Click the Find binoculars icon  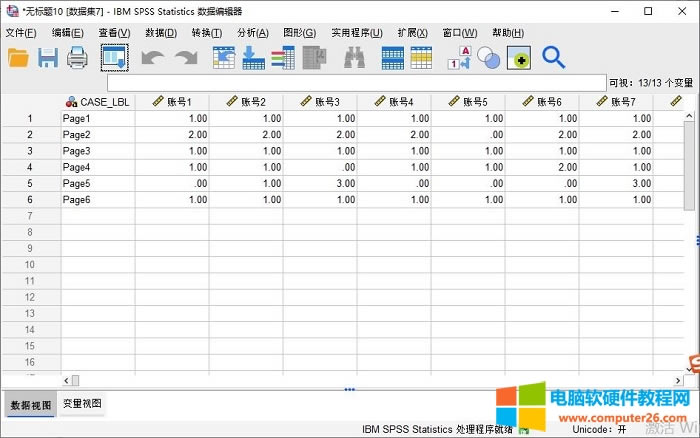pyautogui.click(x=354, y=58)
